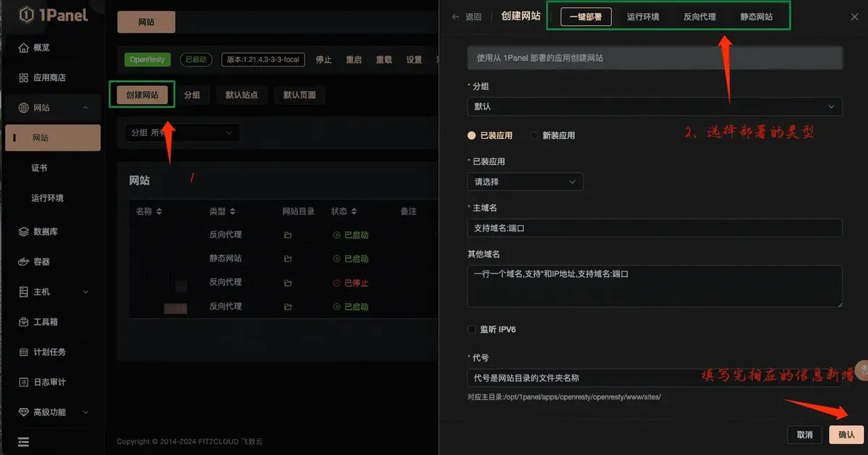868x455 pixels.
Task: Expand the 分组 默认 dropdown in form
Action: [x=655, y=106]
